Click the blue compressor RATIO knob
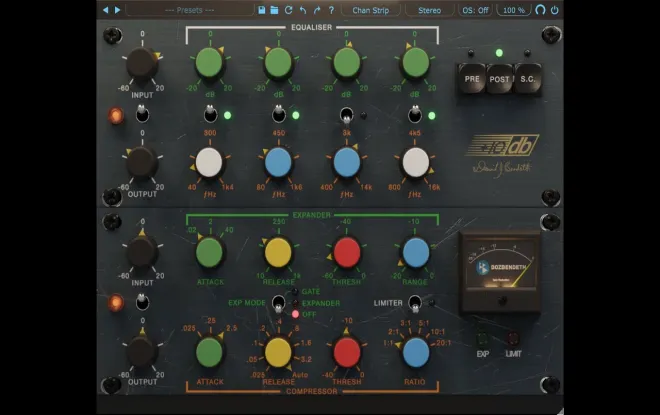This screenshot has width=660, height=415. tap(416, 352)
